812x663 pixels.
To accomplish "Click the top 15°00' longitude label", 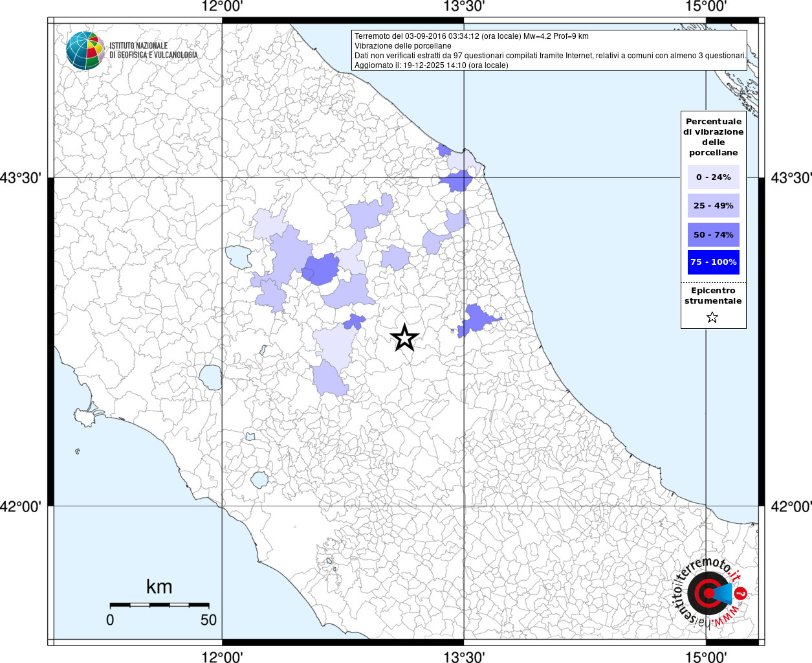I will click(706, 7).
